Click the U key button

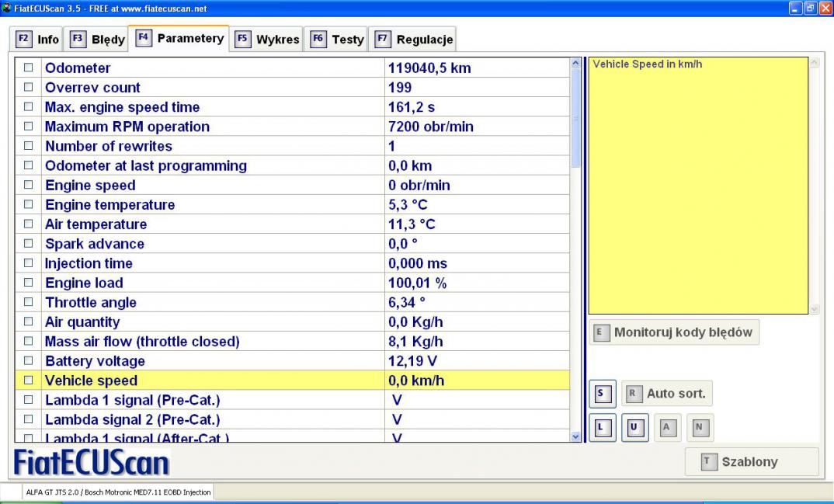(x=634, y=427)
